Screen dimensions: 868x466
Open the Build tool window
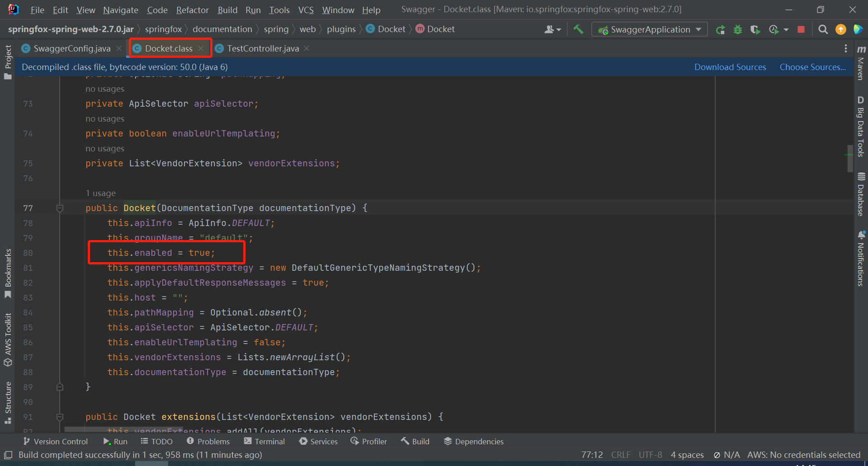click(415, 441)
